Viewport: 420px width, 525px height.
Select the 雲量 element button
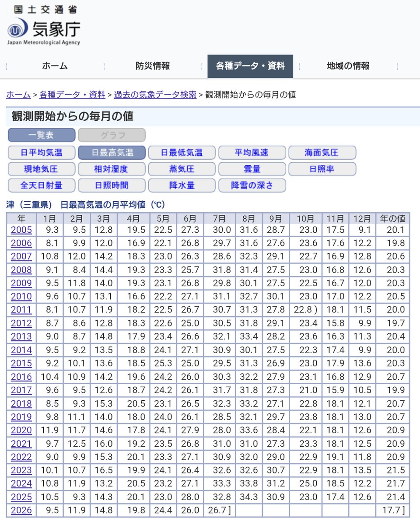point(252,169)
